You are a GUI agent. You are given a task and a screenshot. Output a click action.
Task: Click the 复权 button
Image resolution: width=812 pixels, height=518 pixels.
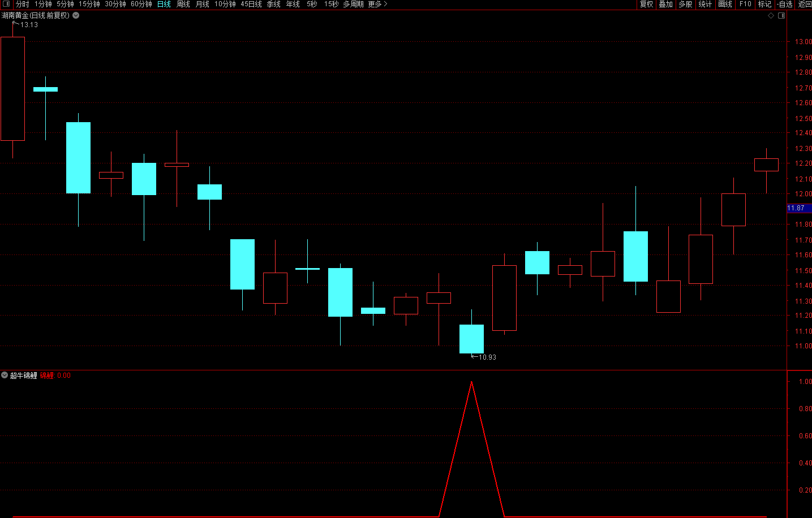[x=647, y=4]
